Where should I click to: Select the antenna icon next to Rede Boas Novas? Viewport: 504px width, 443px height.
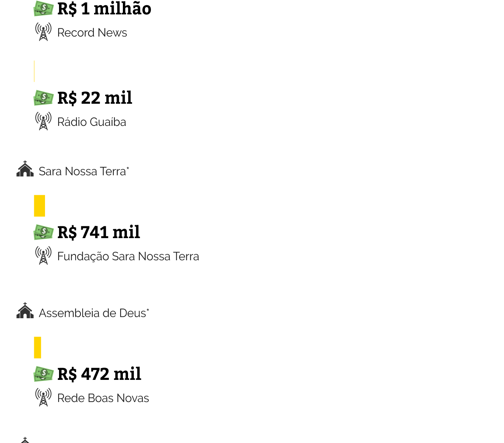point(44,397)
